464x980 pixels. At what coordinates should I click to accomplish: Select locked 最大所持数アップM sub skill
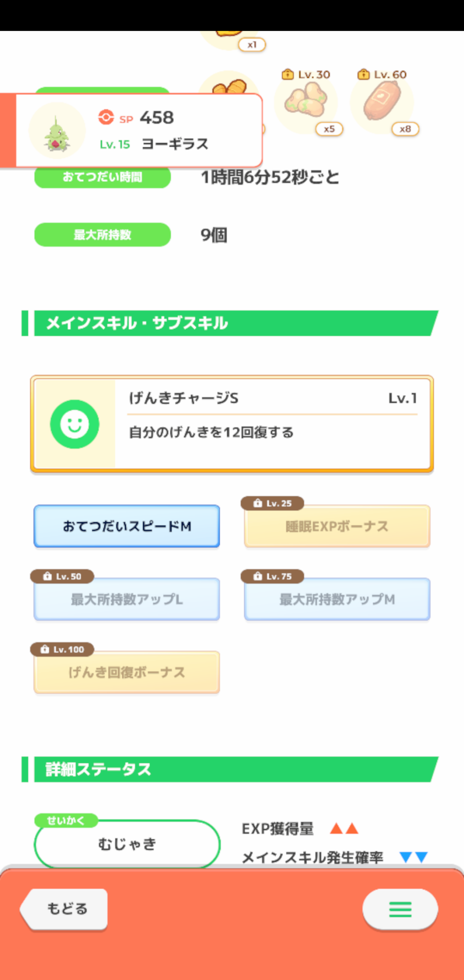337,599
